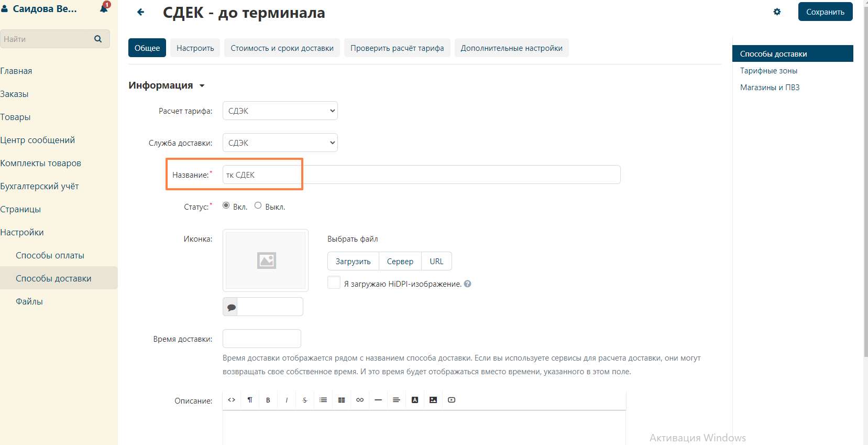Open paragraph format menu in editor
Image resolution: width=868 pixels, height=445 pixels.
click(250, 400)
